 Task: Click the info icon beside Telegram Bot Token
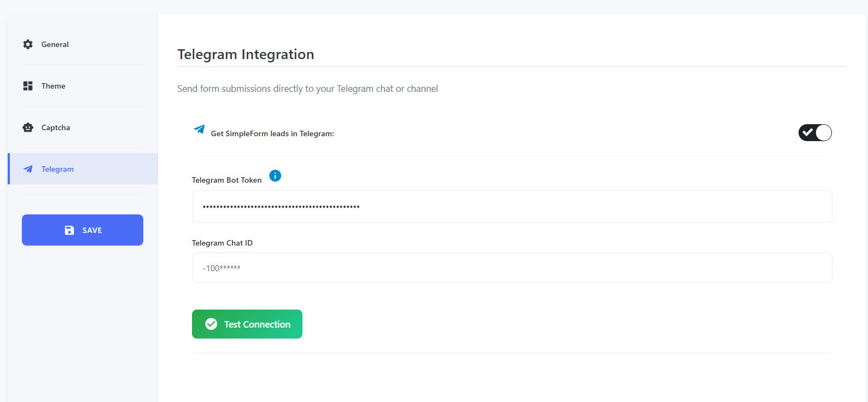pos(275,176)
